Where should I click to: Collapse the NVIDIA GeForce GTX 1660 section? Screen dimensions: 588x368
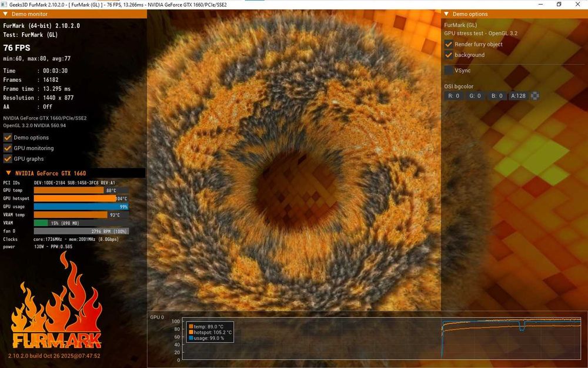8,173
